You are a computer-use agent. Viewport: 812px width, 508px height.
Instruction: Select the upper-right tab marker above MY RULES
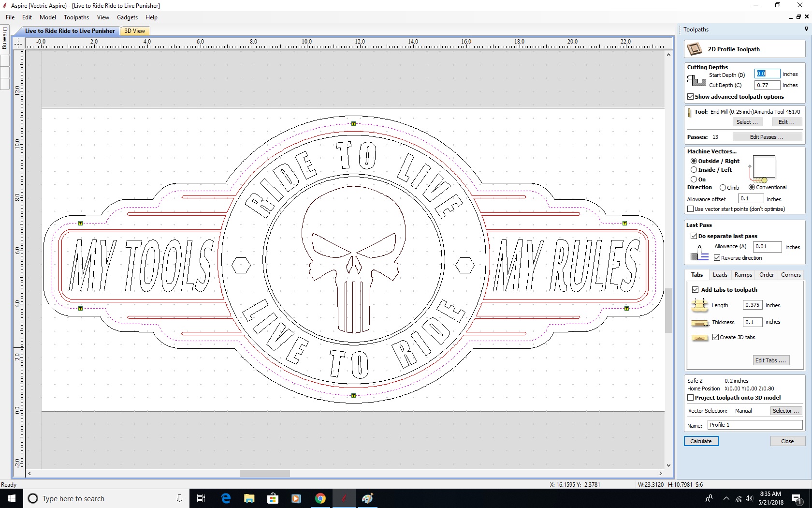[x=624, y=224]
